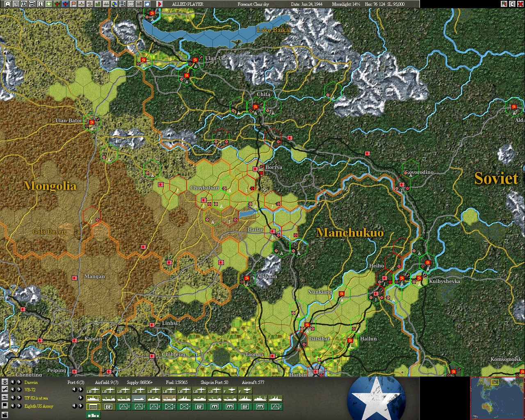Click the red plane on green toolbar icon

[x=57, y=4]
